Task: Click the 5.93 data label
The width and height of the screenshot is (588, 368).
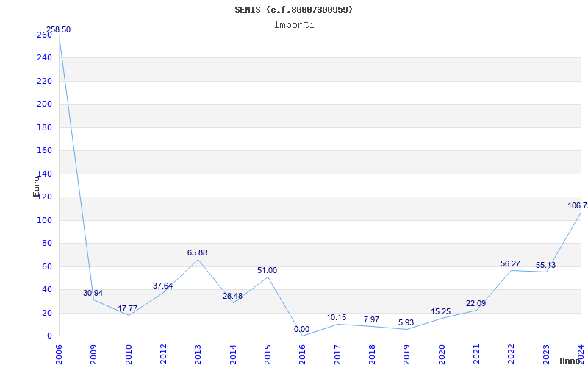Action: point(406,322)
